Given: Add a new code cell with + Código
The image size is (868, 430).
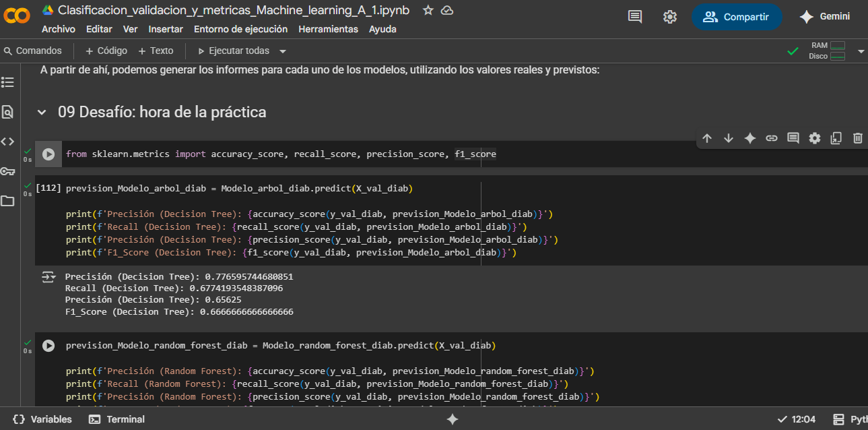Looking at the screenshot, I should point(106,51).
